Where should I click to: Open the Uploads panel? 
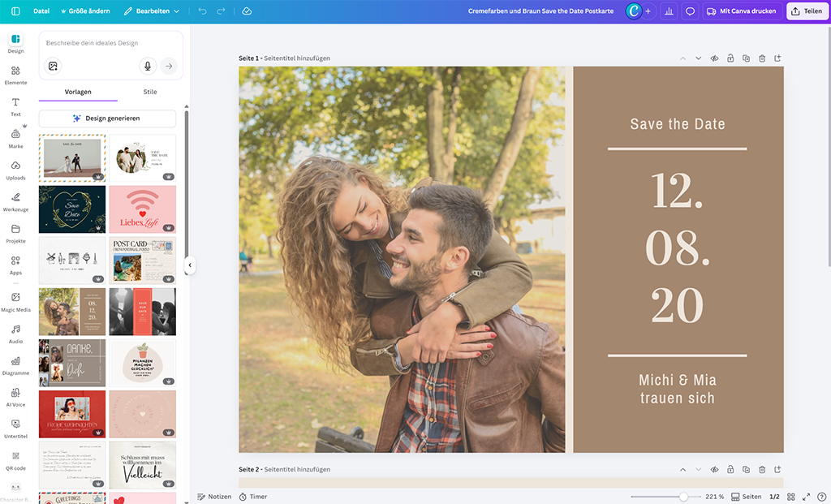click(15, 170)
